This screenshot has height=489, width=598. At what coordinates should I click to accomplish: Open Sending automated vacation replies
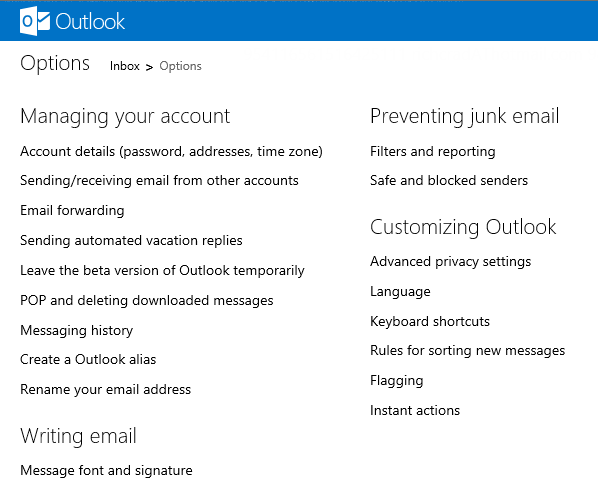click(x=131, y=241)
